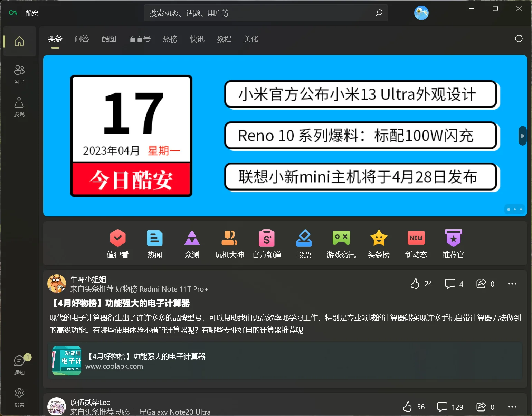Viewport: 532px width, 416px height.
Task: Open comments on 玖伍贰柒Leo's post
Action: tap(450, 407)
